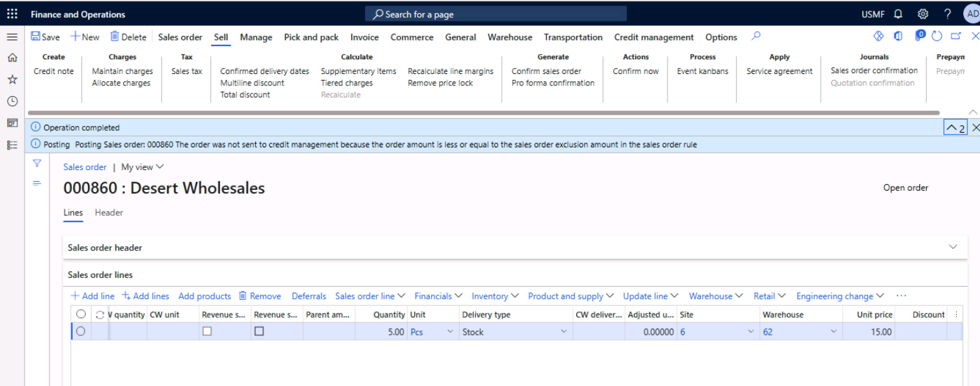This screenshot has height=386, width=980.
Task: Select the Home icon in the left sidebar
Action: (11, 59)
